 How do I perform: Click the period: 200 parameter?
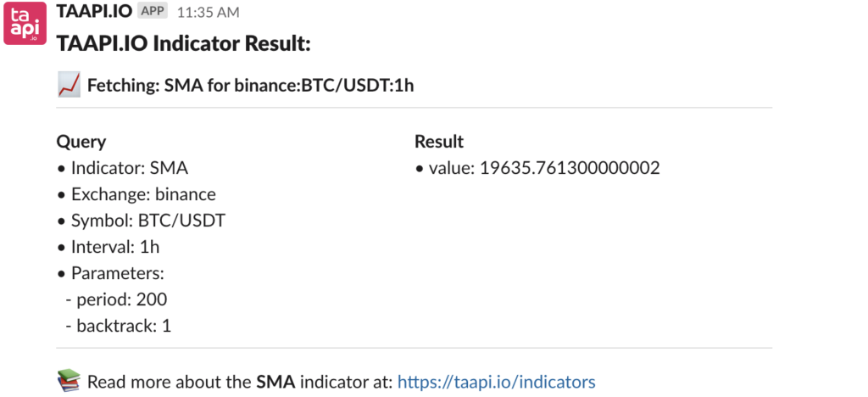coord(116,299)
